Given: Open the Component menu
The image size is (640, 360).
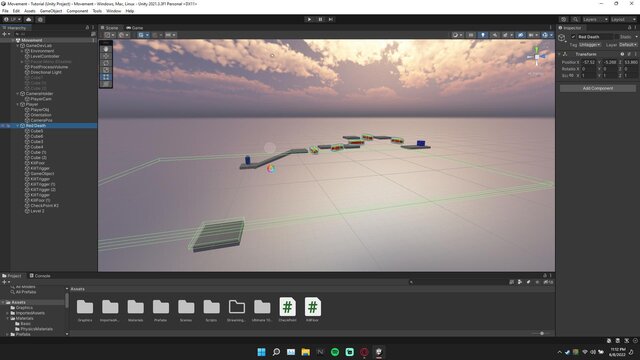Looking at the screenshot, I should 77,11.
